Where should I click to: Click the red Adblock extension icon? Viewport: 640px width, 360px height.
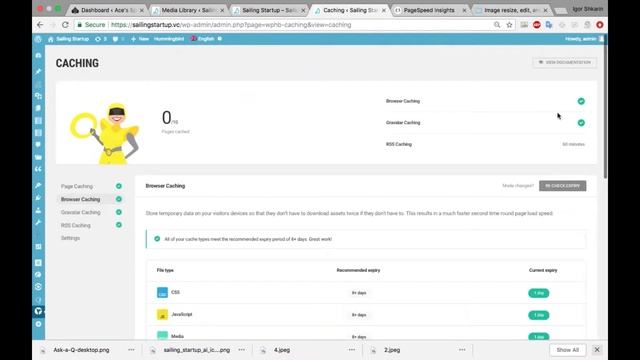pos(537,25)
